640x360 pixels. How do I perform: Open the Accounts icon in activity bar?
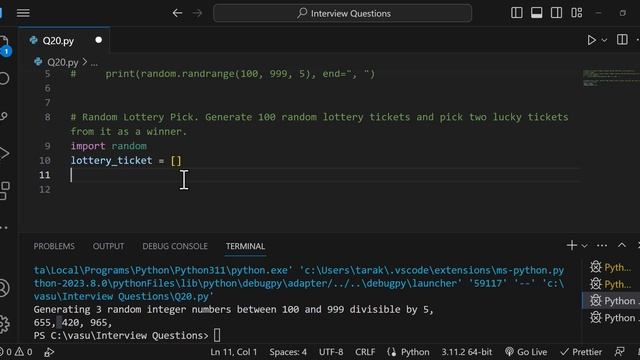pyautogui.click(x=4, y=288)
